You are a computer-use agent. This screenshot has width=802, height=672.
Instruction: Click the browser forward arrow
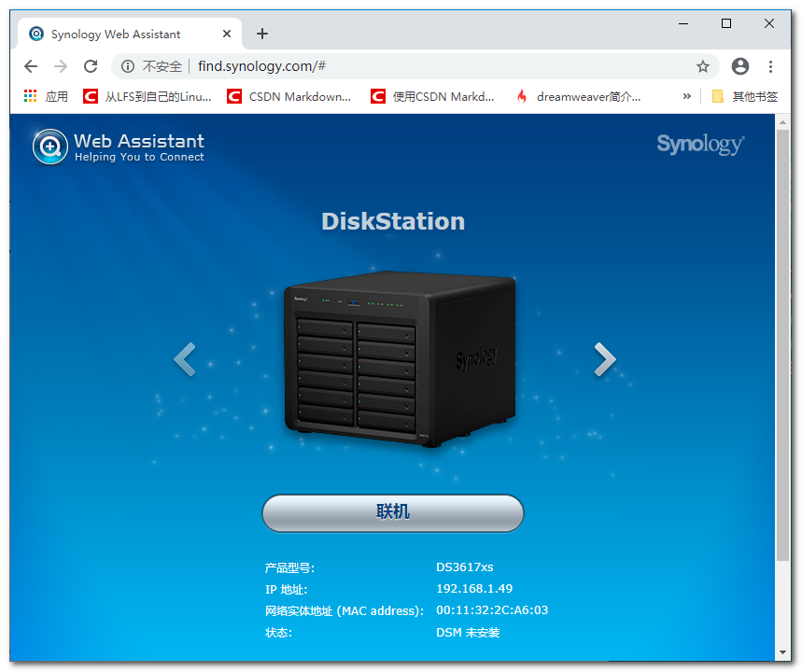click(x=61, y=66)
